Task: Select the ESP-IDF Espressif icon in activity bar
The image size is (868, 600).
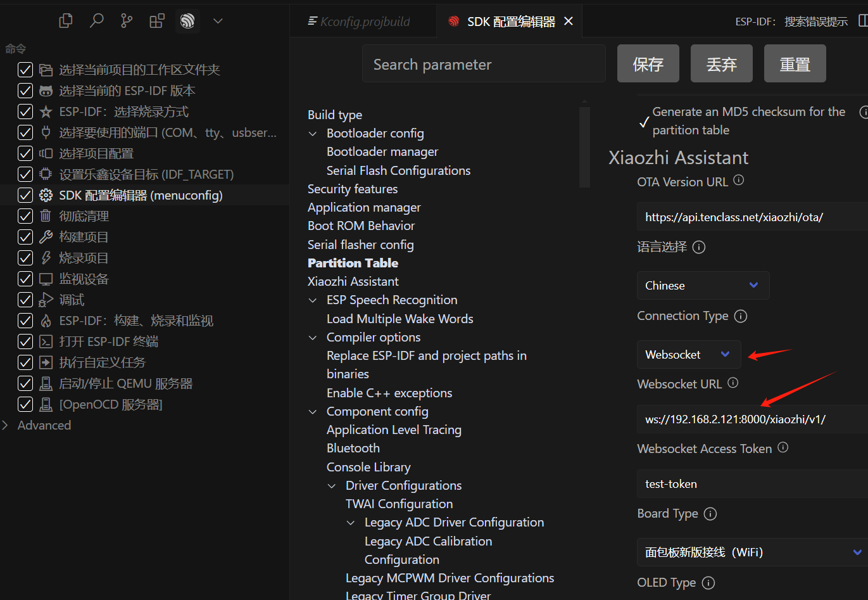Action: click(187, 21)
